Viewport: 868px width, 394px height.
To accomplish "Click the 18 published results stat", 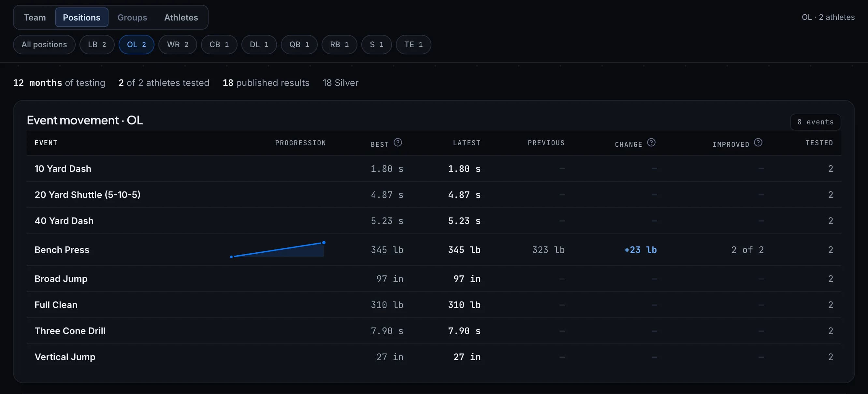I will (x=266, y=83).
